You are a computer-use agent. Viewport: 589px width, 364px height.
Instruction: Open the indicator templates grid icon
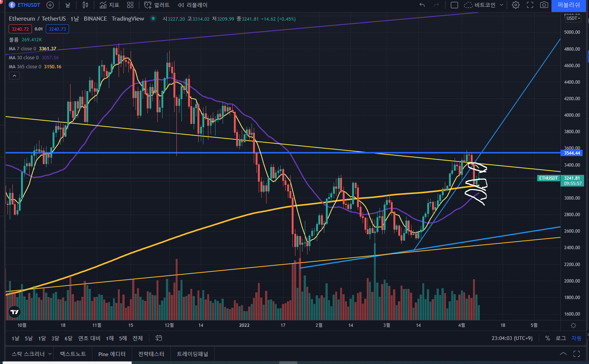point(130,5)
